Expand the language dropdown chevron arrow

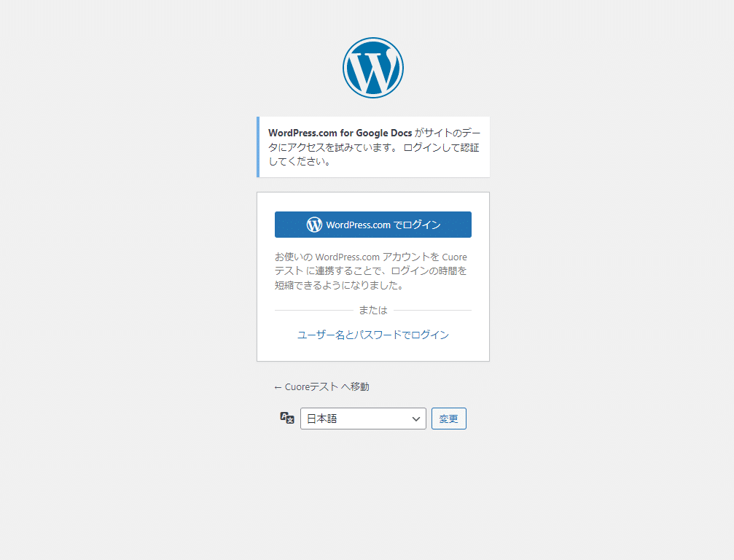[x=416, y=419]
